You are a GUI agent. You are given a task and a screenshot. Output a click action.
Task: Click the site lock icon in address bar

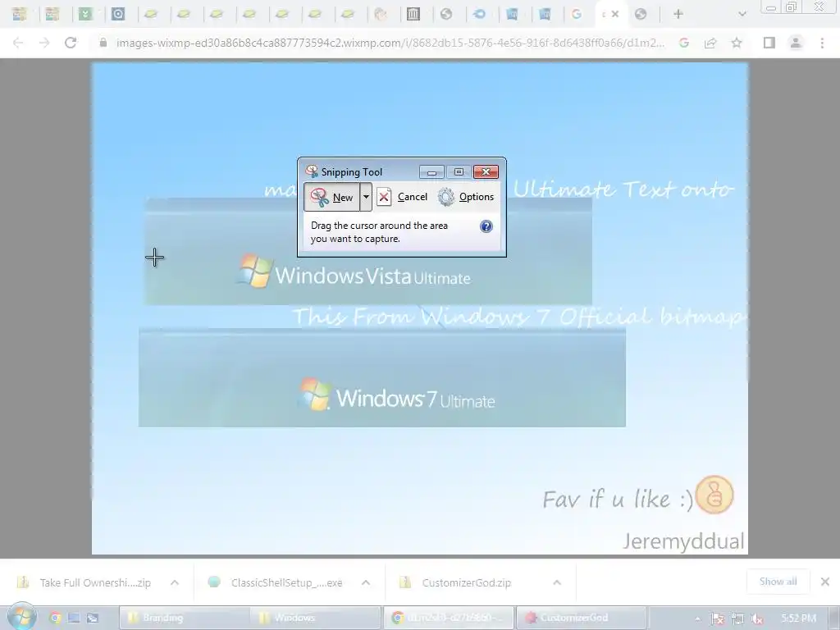[x=103, y=43]
